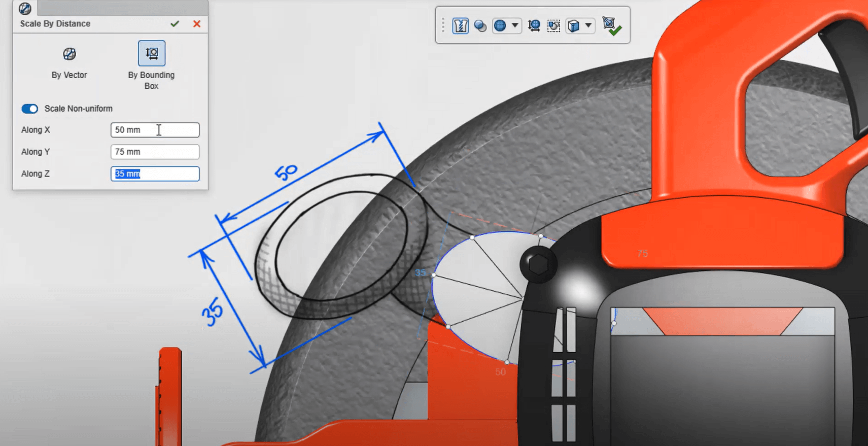Click the Along Z value field

tap(155, 174)
